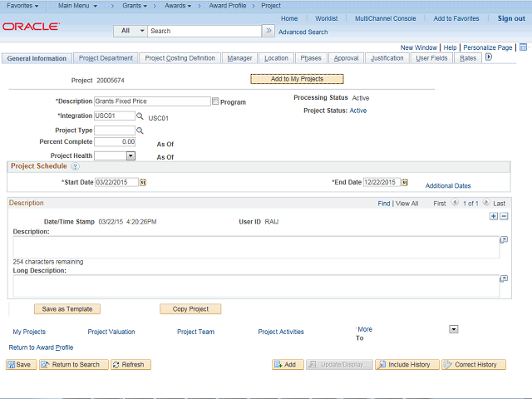
Task: Delete the current description row
Action: pyautogui.click(x=504, y=216)
